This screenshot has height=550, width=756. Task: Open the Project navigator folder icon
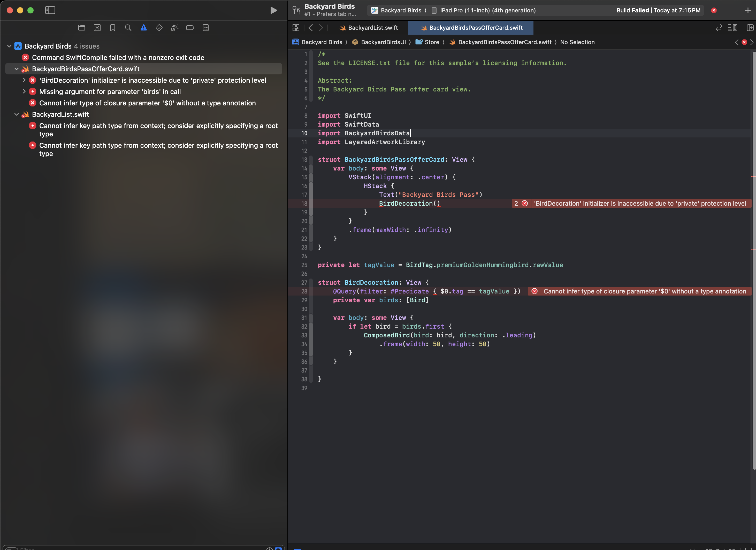click(82, 28)
